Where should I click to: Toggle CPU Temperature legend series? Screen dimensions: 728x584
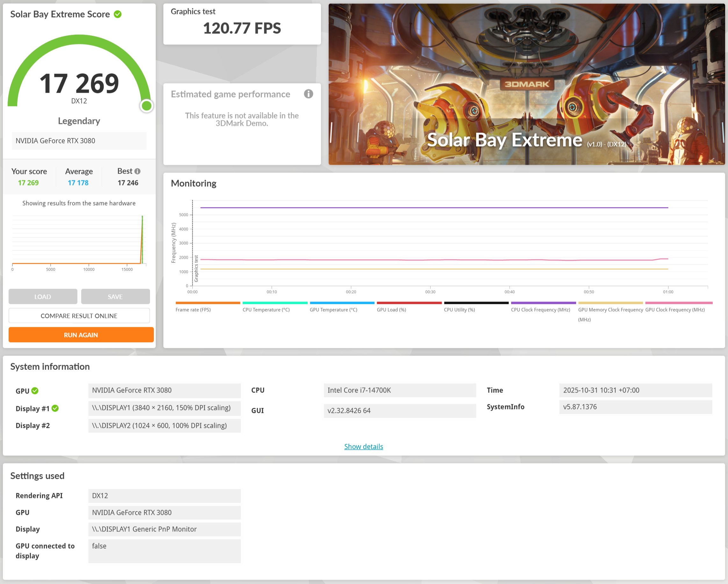[266, 309]
